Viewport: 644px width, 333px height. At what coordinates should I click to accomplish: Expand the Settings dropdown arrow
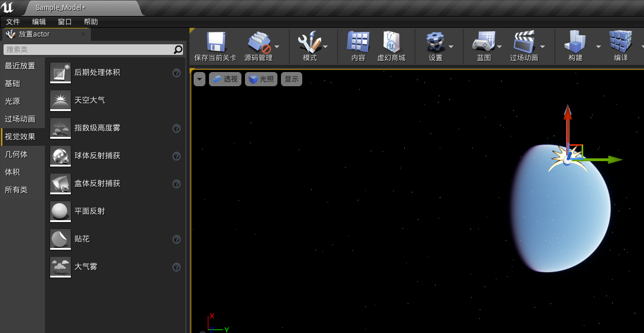[451, 47]
